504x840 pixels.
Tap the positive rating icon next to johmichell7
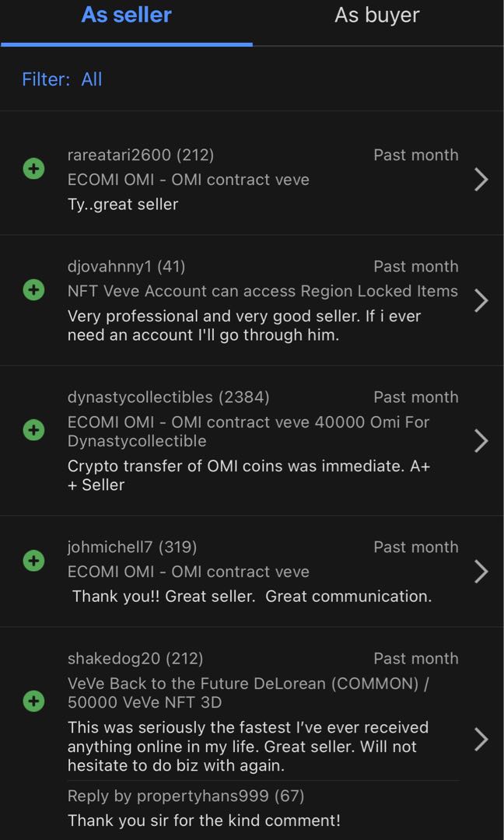click(33, 561)
